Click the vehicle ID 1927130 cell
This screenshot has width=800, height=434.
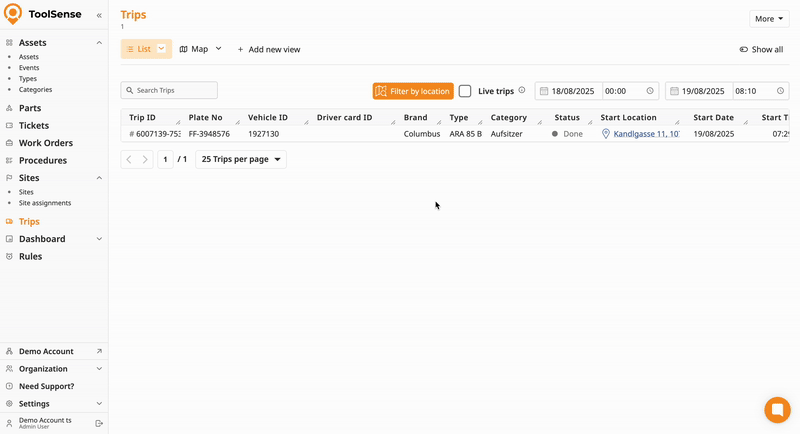tap(263, 134)
